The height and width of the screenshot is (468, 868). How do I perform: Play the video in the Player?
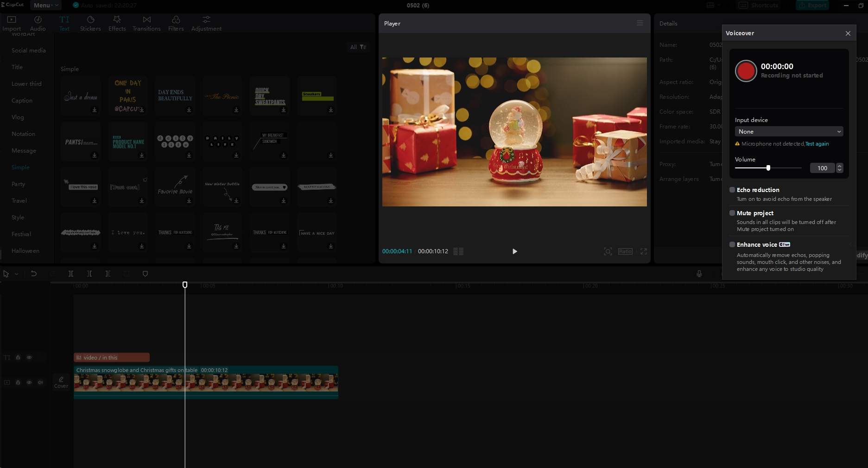(x=514, y=251)
